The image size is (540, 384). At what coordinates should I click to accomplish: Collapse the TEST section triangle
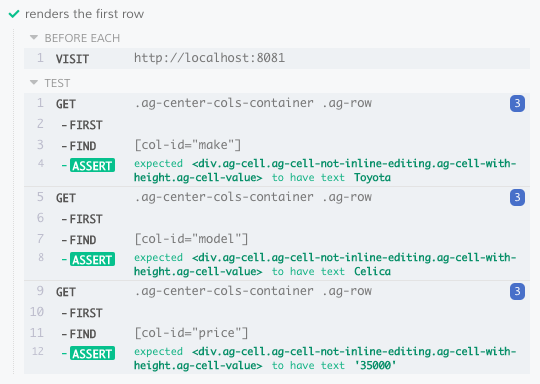34,83
